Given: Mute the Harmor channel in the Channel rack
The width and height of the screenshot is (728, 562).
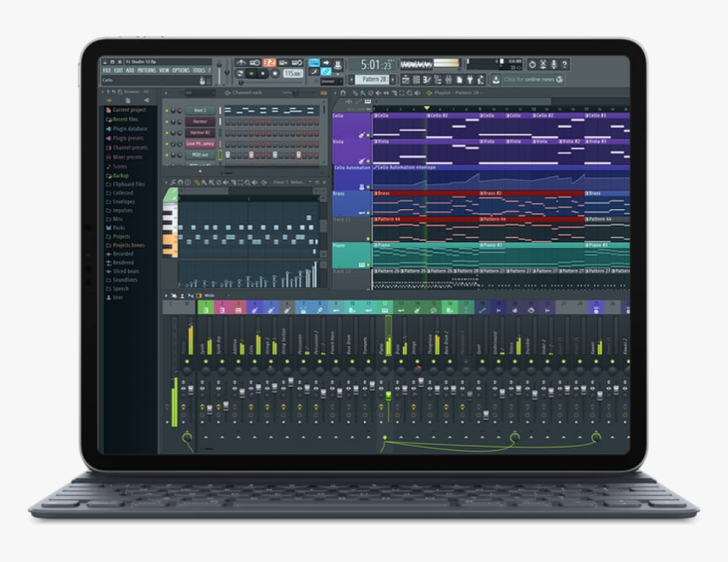Looking at the screenshot, I should 166,121.
